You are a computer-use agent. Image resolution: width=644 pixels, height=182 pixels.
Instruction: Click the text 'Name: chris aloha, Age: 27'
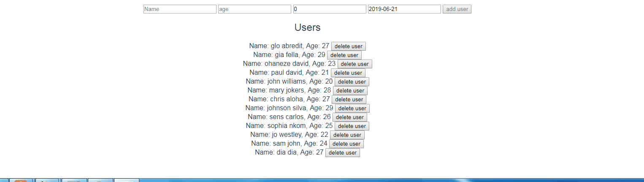point(289,99)
